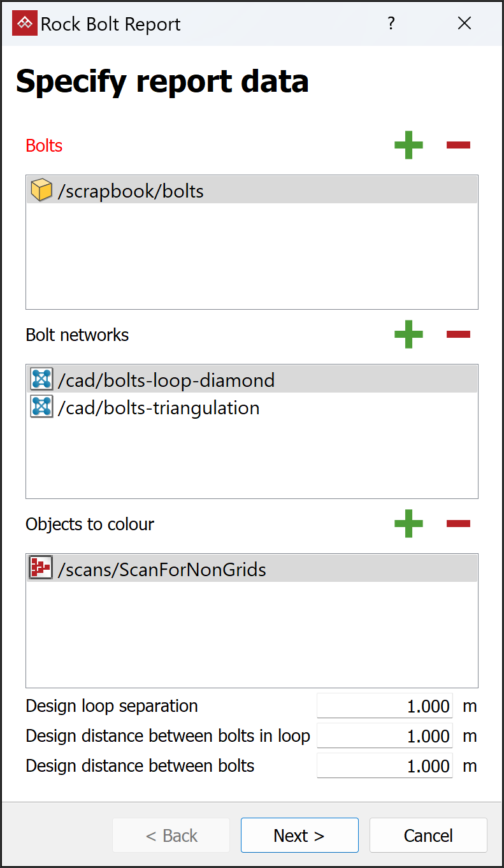Screen dimensions: 504x868
Task: Click the Design loop separation field
Action: point(384,706)
